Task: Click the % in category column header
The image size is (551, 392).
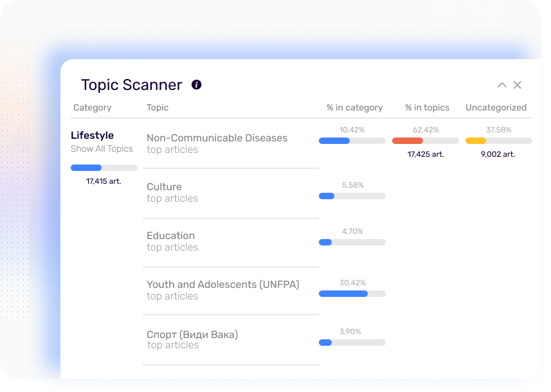Action: coord(354,107)
